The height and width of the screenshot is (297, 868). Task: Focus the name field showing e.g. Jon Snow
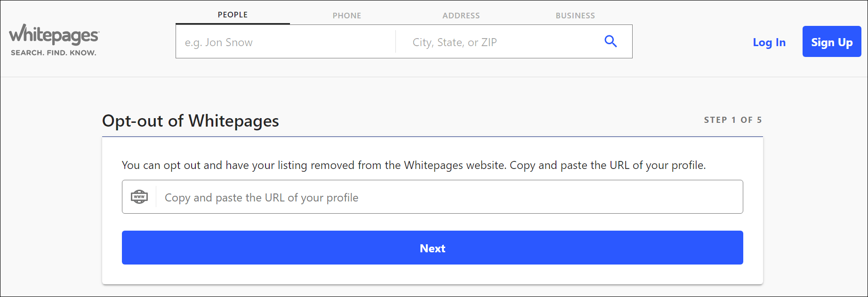coord(286,42)
